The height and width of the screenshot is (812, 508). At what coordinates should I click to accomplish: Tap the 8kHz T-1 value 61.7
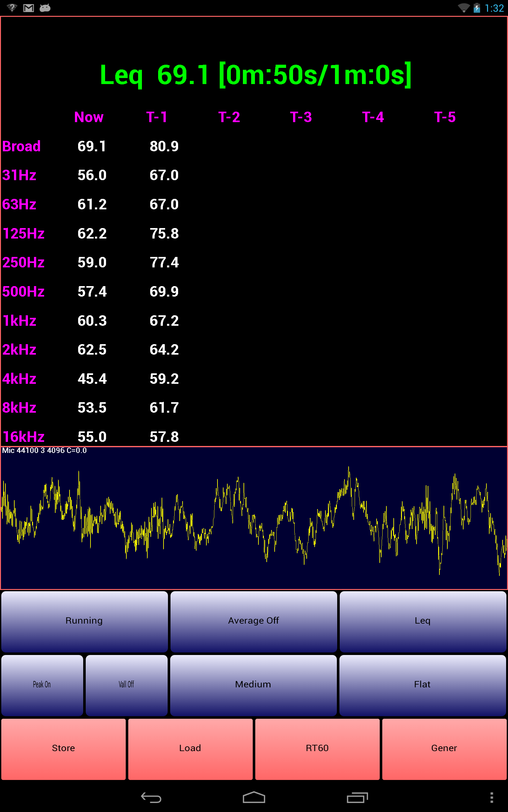(164, 408)
